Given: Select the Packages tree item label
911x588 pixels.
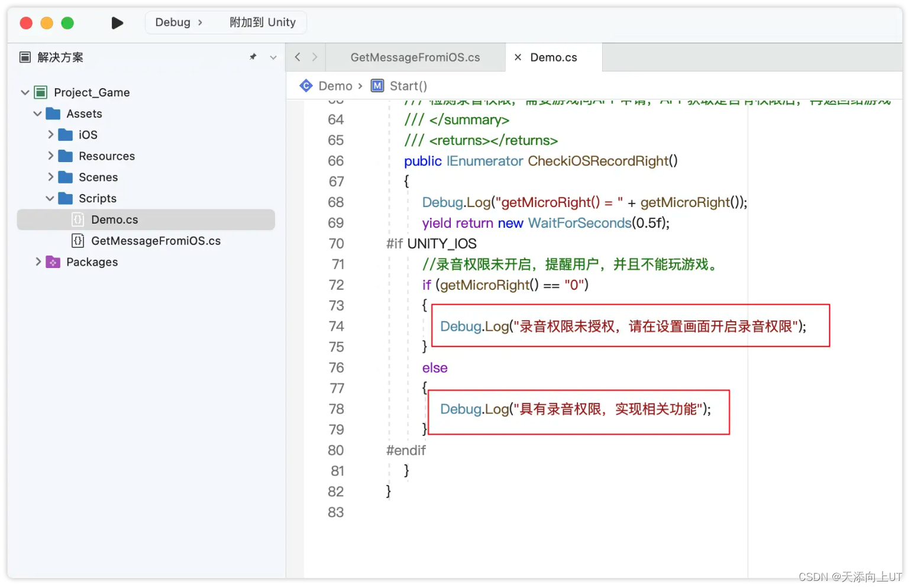Looking at the screenshot, I should coord(92,261).
